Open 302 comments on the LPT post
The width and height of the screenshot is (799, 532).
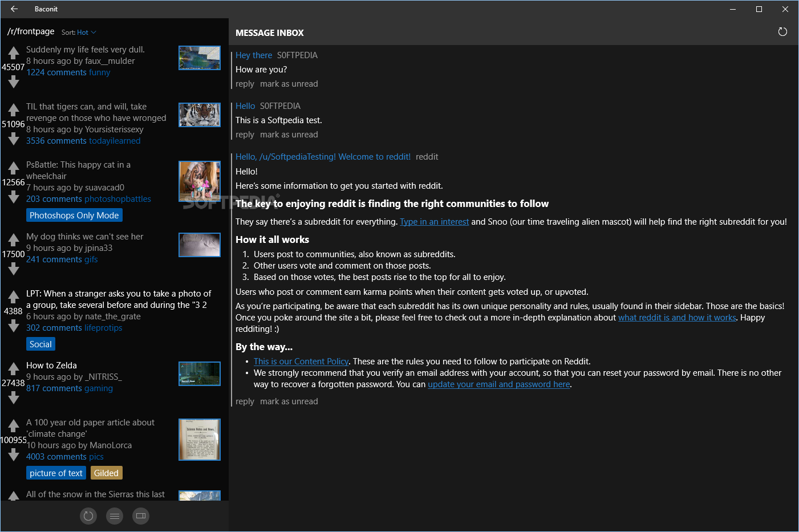click(54, 328)
